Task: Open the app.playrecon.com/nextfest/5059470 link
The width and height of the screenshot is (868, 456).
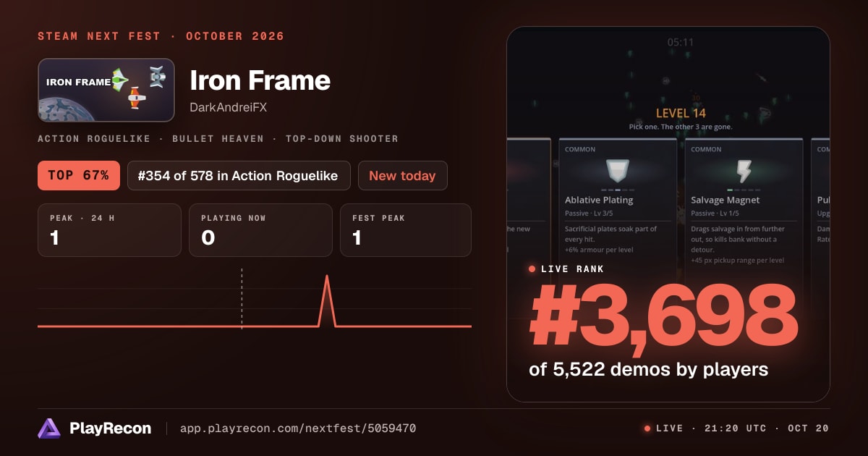Action: tap(298, 428)
